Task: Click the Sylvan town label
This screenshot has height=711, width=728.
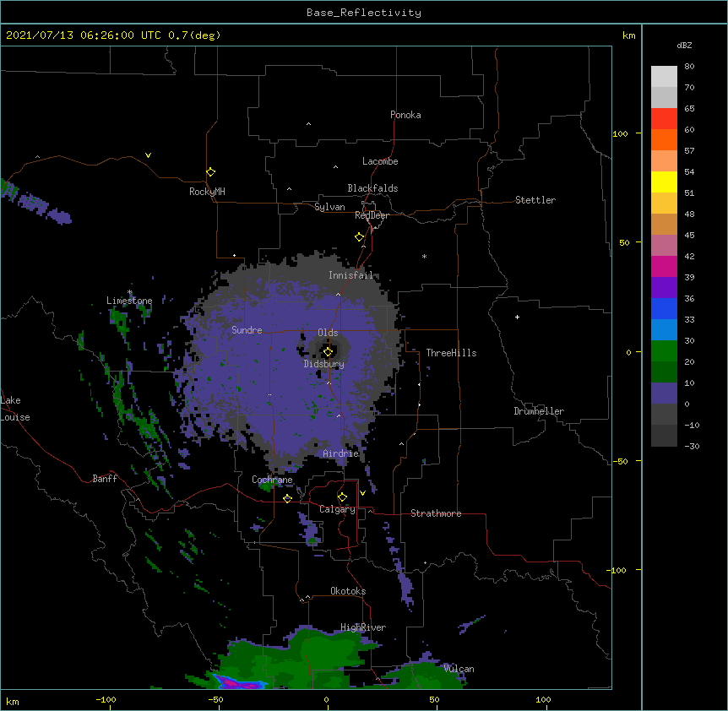Action: click(x=329, y=207)
